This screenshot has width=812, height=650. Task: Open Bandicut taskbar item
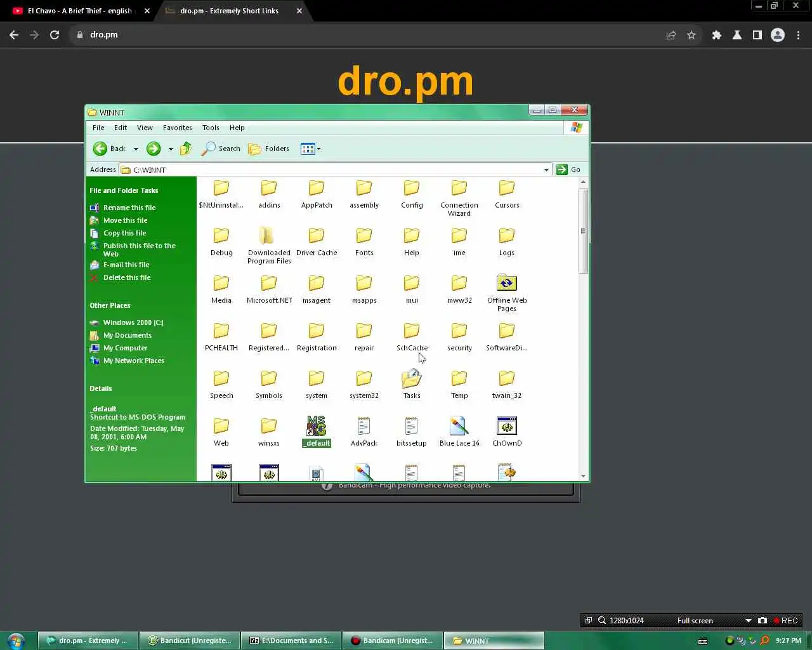tap(190, 640)
